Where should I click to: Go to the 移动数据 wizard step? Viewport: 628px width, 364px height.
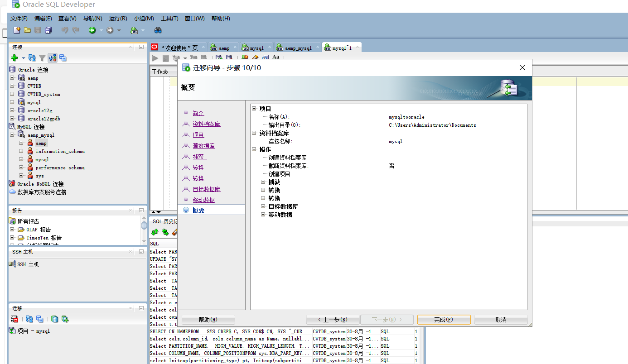tap(204, 200)
